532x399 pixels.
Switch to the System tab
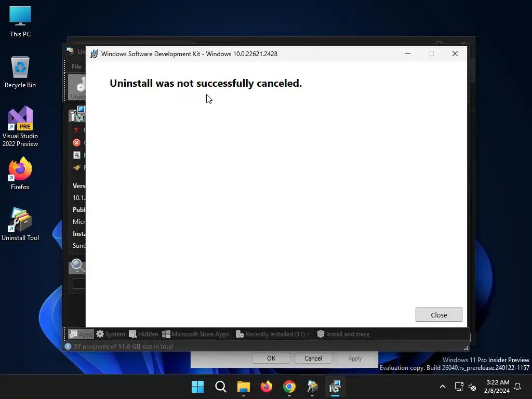(111, 334)
